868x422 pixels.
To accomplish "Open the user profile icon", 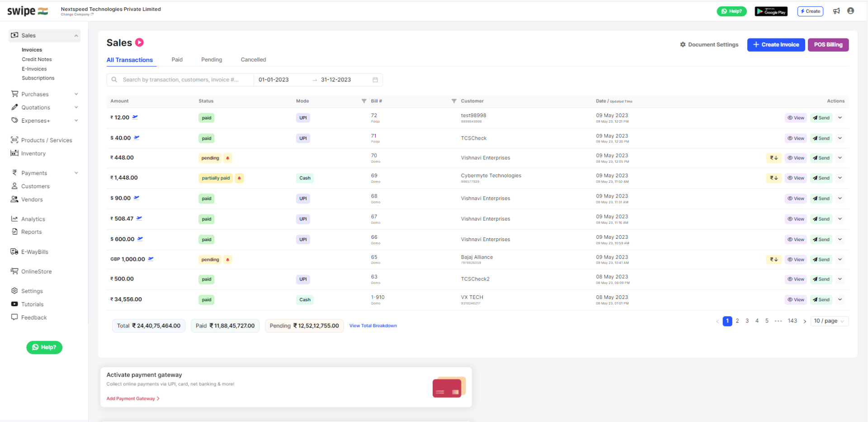I will click(x=851, y=11).
